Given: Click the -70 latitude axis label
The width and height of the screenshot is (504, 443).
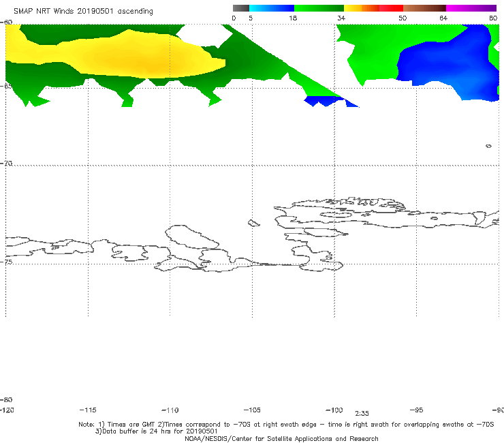Looking at the screenshot, I should pos(6,164).
